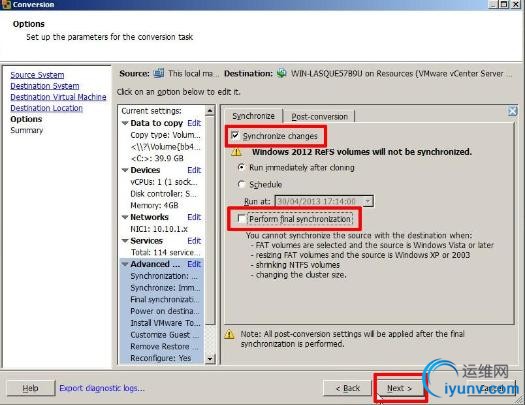Click Export diagnostic logs link
525x405 pixels.
tap(102, 388)
